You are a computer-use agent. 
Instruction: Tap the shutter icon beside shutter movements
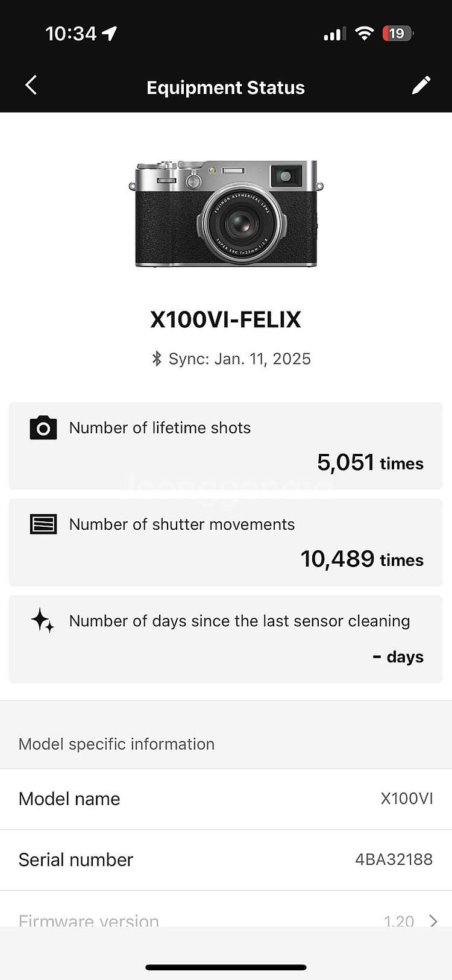(43, 524)
